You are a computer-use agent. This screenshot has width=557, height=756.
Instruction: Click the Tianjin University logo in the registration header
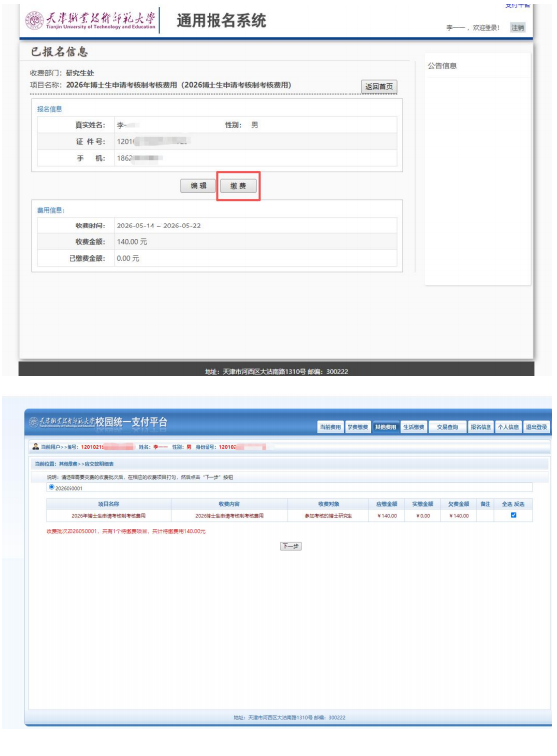90,20
